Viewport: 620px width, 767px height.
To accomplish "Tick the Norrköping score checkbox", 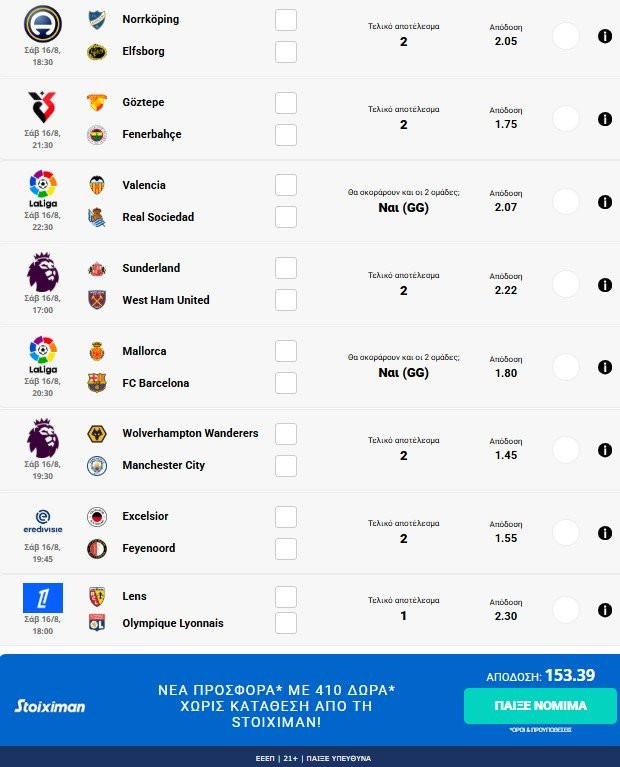I will coord(286,20).
